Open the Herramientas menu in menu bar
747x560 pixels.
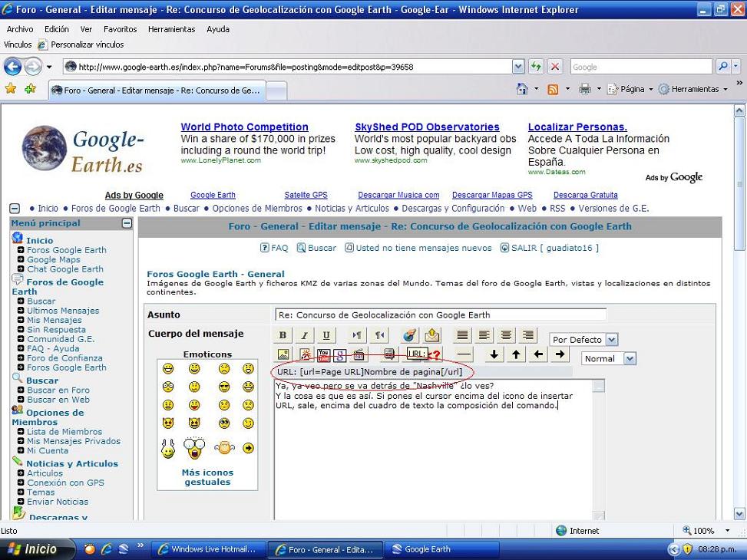[171, 29]
